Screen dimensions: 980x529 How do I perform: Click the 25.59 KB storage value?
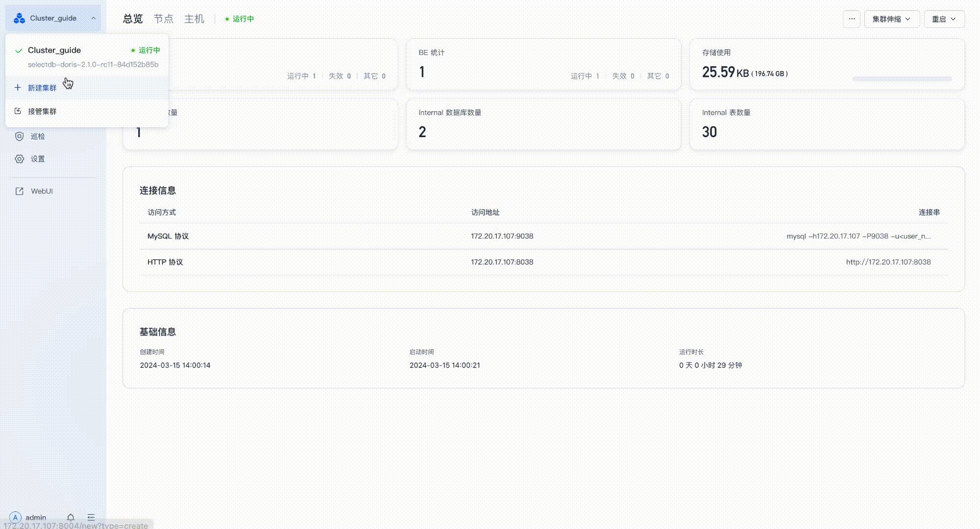pyautogui.click(x=725, y=72)
